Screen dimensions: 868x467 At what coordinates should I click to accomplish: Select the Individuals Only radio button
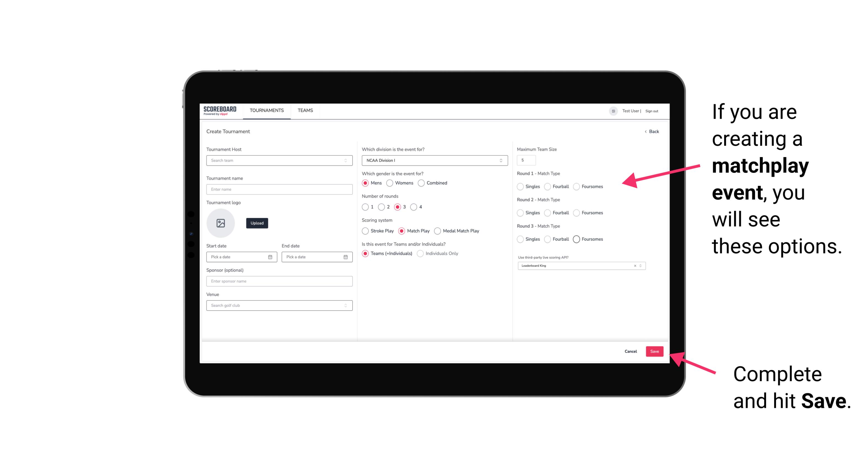[420, 254]
